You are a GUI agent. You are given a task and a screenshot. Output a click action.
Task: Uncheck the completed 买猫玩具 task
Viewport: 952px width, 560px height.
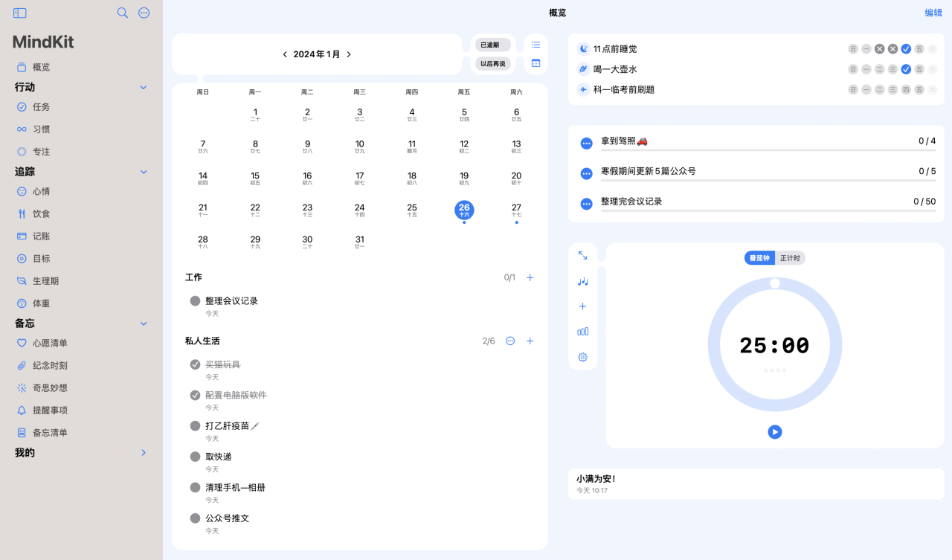click(195, 364)
